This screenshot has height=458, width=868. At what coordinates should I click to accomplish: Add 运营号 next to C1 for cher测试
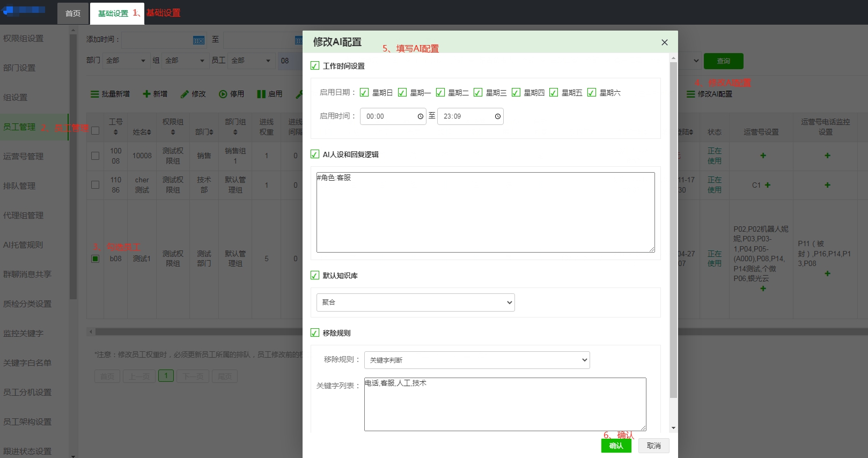[x=768, y=185]
